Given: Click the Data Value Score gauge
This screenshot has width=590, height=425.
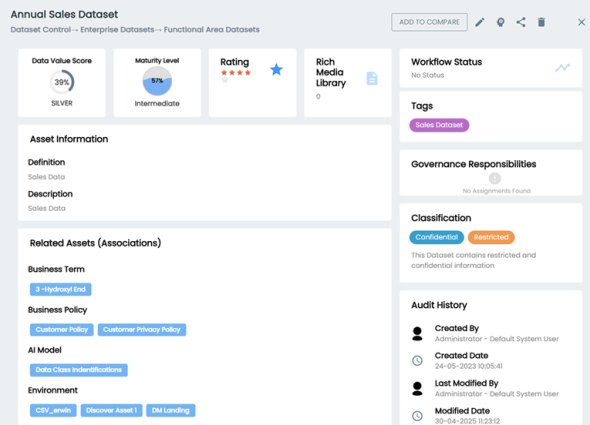Looking at the screenshot, I should 62,82.
